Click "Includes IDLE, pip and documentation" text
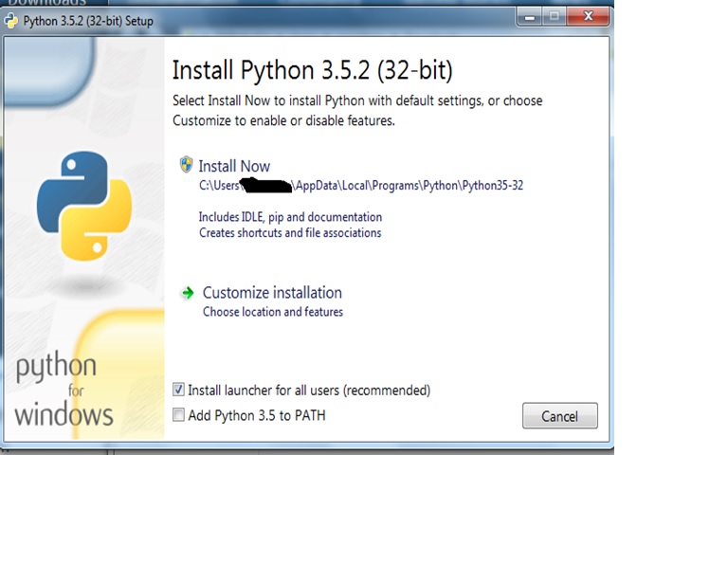Viewport: 728px width, 582px height. [290, 217]
